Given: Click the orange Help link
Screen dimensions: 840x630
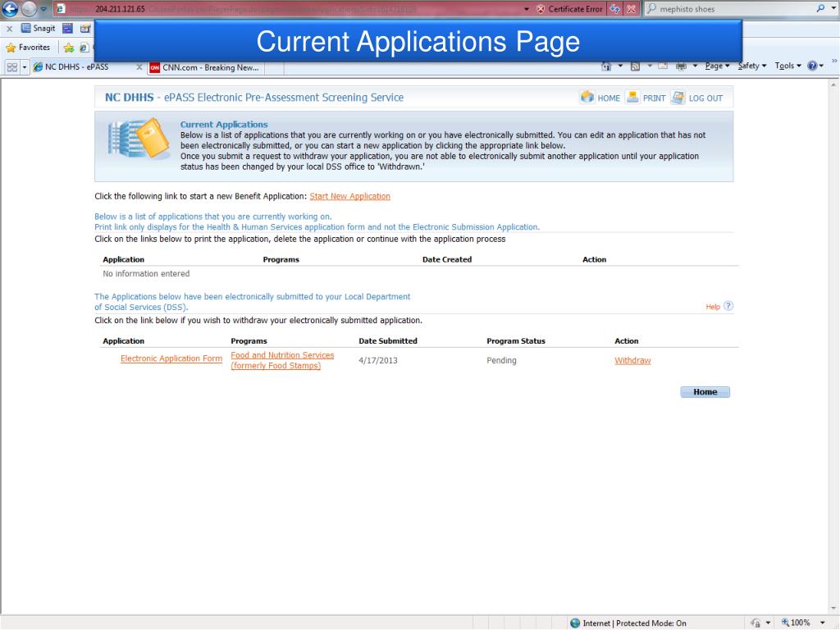Looking at the screenshot, I should tap(713, 307).
